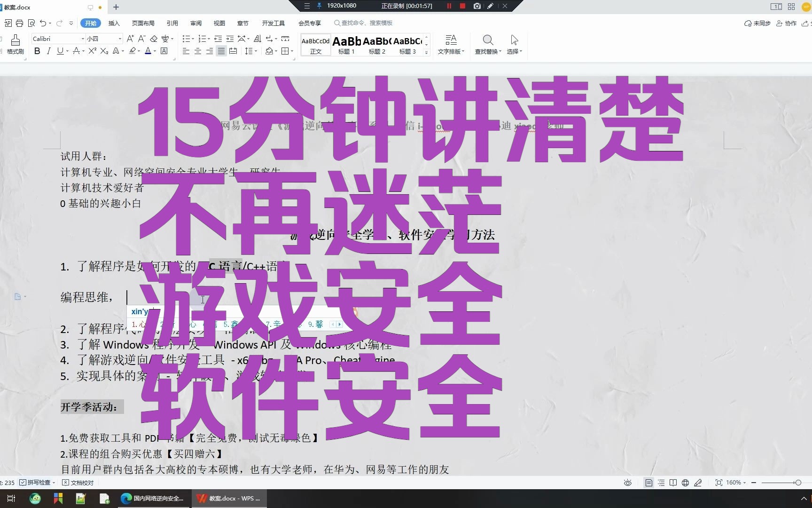Align text to the left
The height and width of the screenshot is (508, 812).
coord(186,51)
